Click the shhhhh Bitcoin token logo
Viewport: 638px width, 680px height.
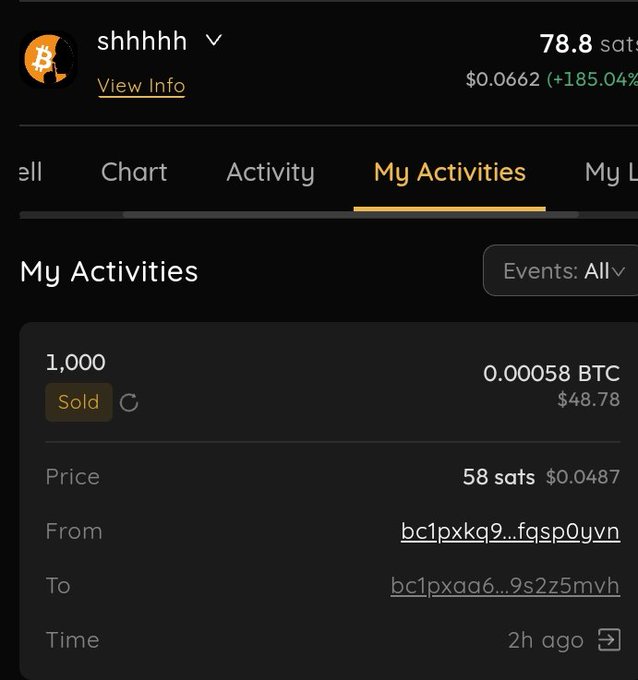[49, 59]
